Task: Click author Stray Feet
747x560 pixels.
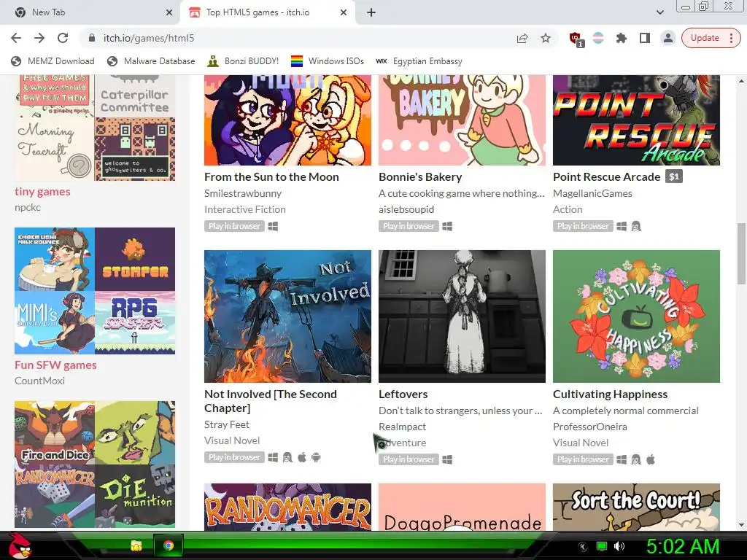Action: pos(227,424)
